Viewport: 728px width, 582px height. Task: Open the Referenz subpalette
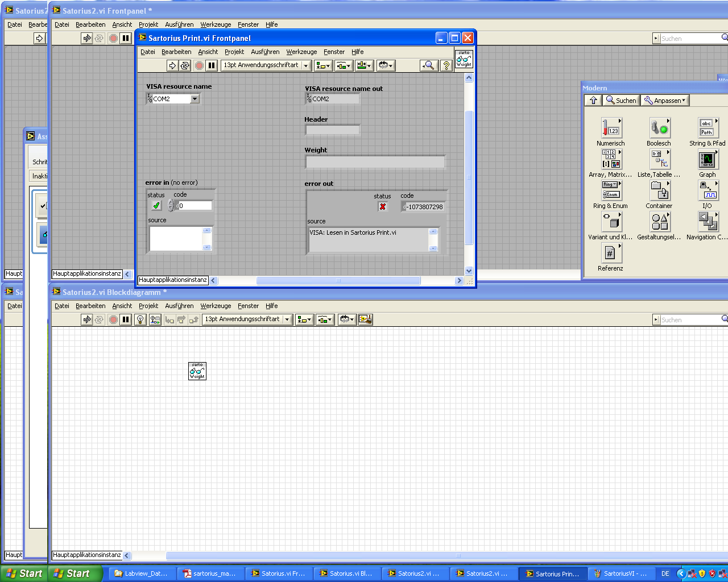click(x=611, y=253)
